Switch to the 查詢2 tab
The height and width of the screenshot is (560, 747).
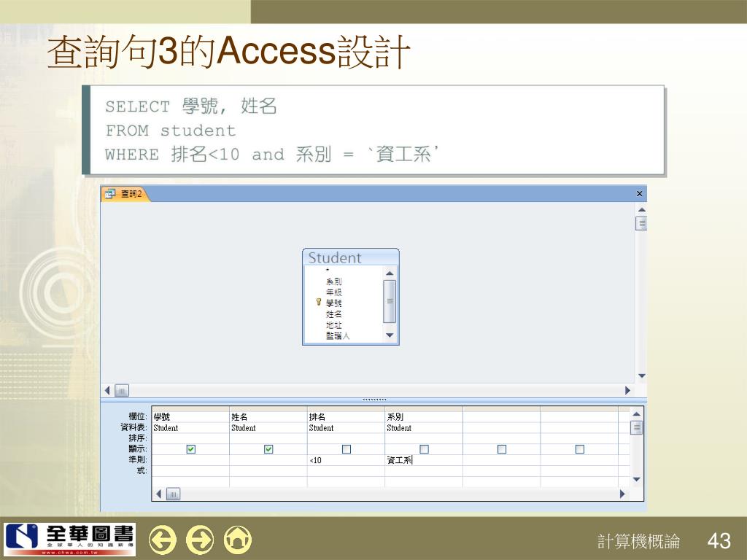(x=125, y=194)
